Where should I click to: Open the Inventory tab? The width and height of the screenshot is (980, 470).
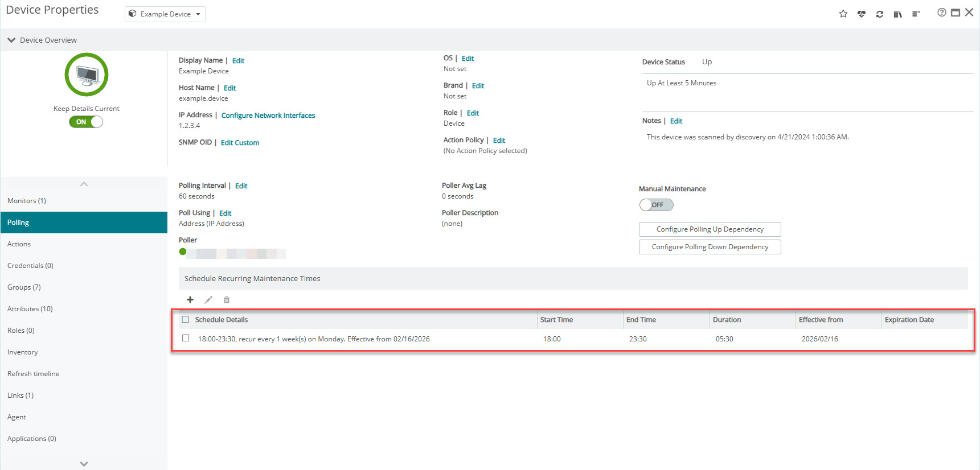(x=84, y=352)
